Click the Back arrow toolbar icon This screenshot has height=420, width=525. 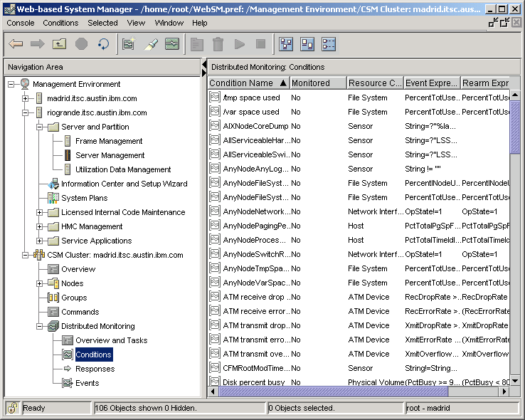pyautogui.click(x=16, y=44)
